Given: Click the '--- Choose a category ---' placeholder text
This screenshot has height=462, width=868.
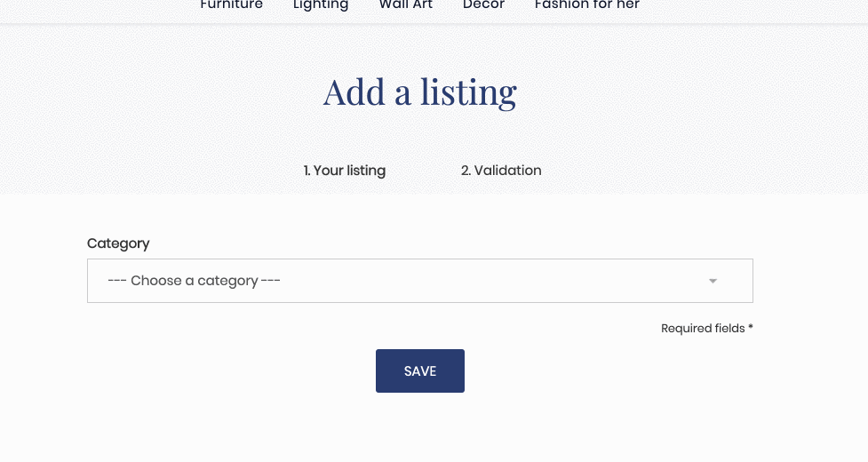Looking at the screenshot, I should (194, 281).
